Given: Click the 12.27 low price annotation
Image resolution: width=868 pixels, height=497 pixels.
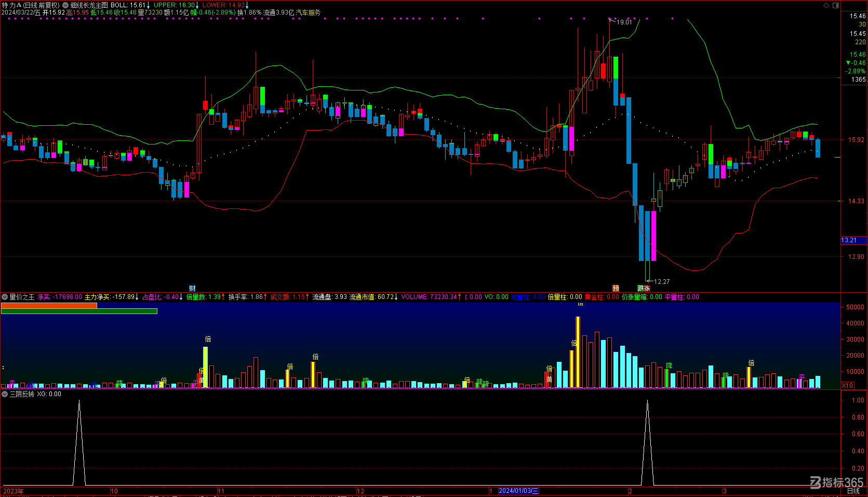Looking at the screenshot, I should [662, 282].
